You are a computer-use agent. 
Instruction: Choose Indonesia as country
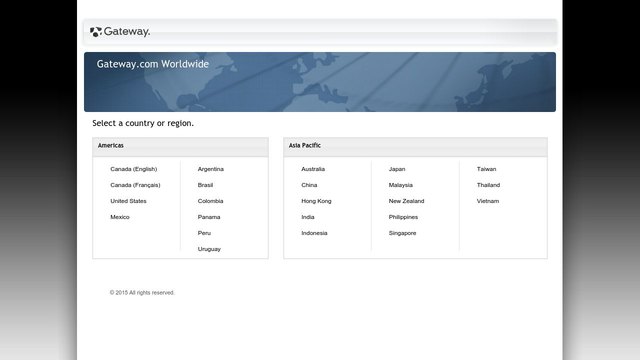coord(314,233)
